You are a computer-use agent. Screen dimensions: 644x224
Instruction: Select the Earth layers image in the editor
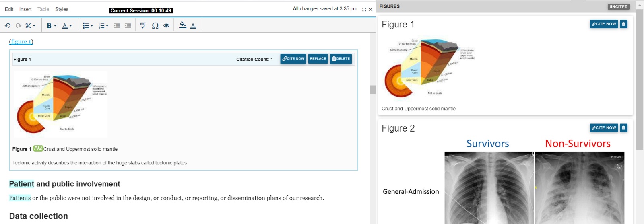tap(61, 105)
